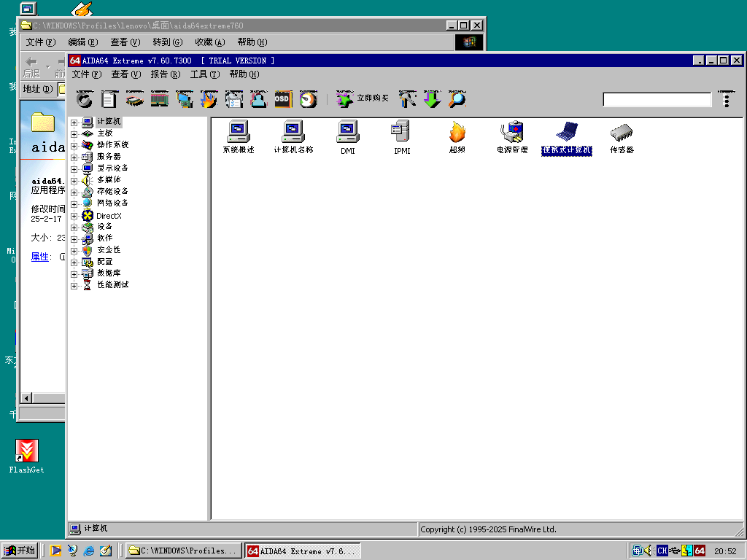747x560 pixels.
Task: Launch Internet Explorer from the quick launch bar
Action: pos(88,551)
